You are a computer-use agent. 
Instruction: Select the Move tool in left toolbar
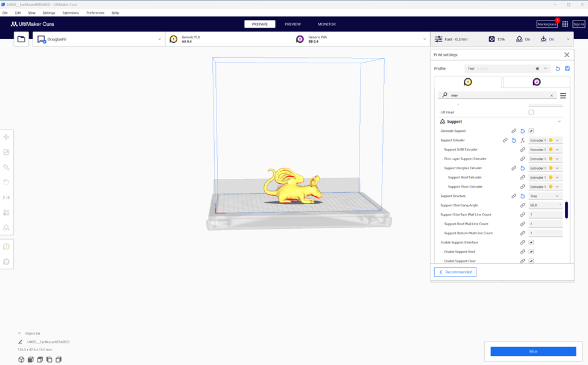coord(6,137)
